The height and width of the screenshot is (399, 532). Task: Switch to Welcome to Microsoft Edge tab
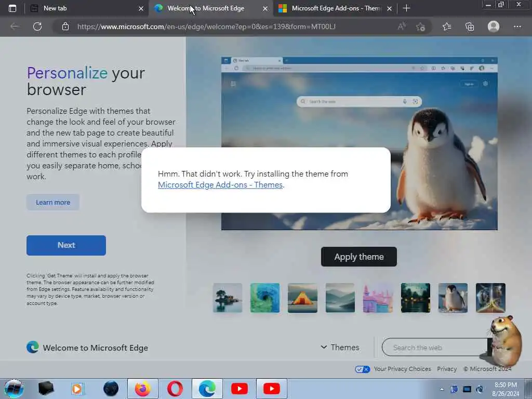click(211, 8)
